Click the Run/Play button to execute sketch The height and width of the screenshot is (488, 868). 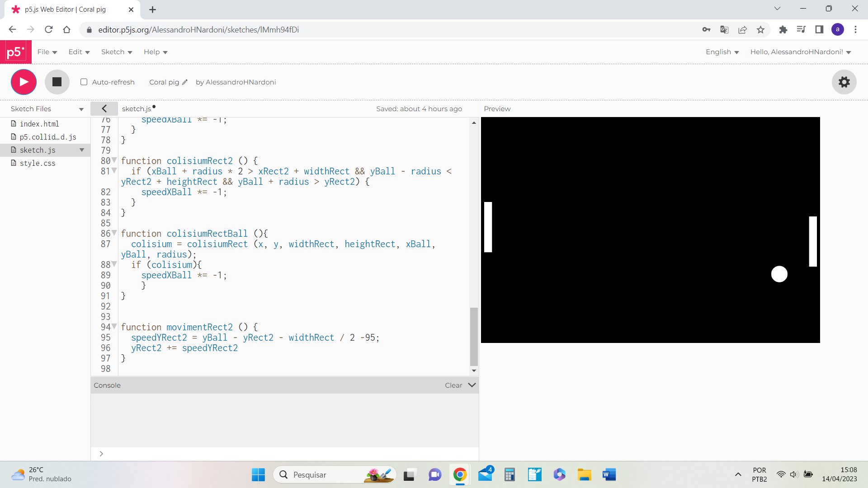point(24,82)
